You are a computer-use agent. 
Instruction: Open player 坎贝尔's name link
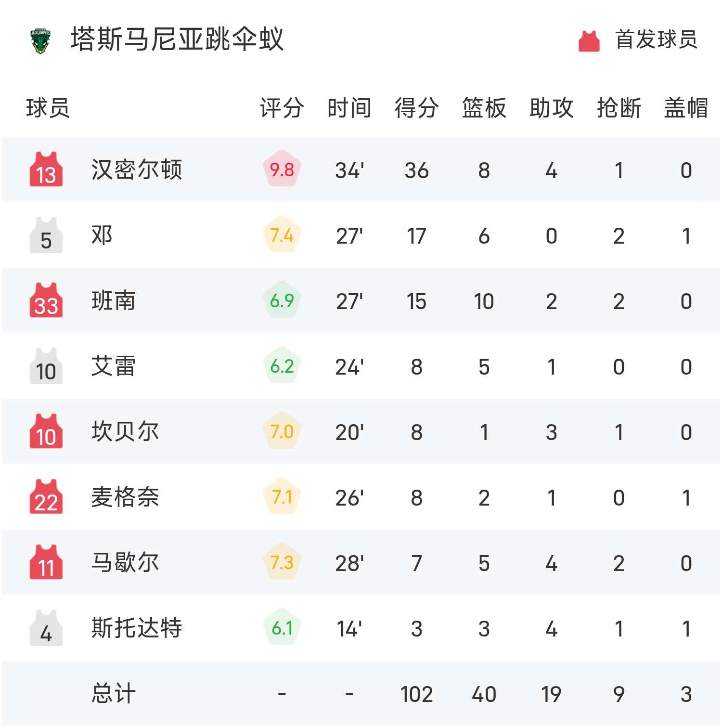point(125,431)
